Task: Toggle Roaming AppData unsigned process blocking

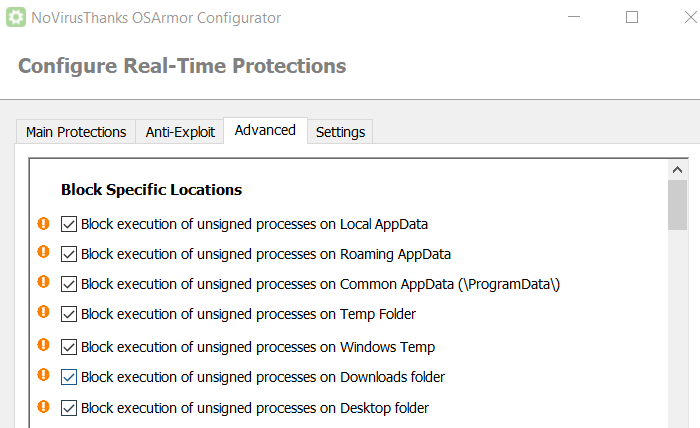Action: pos(69,254)
